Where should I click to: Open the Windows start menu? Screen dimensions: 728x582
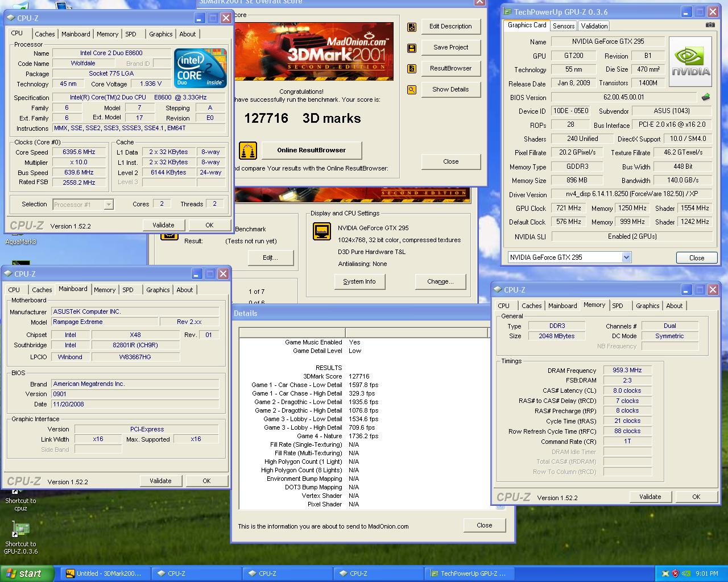click(x=27, y=573)
